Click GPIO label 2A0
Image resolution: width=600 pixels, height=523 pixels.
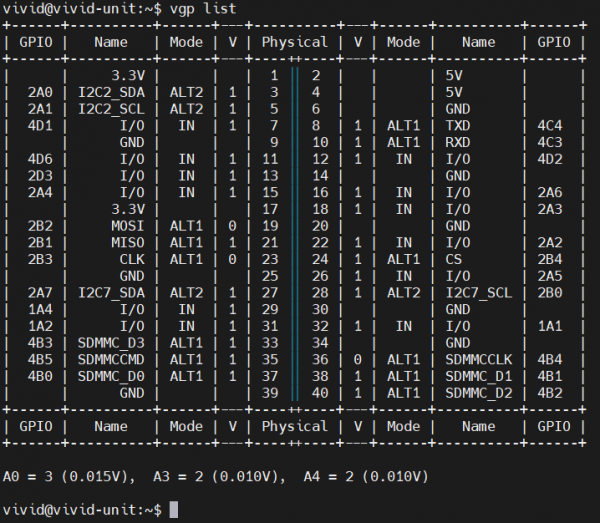40,92
